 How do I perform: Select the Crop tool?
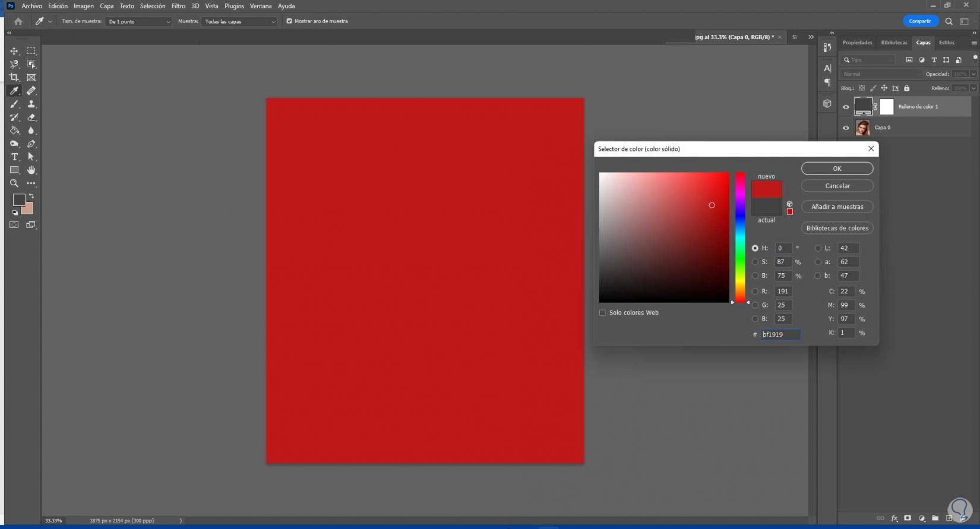coord(14,77)
